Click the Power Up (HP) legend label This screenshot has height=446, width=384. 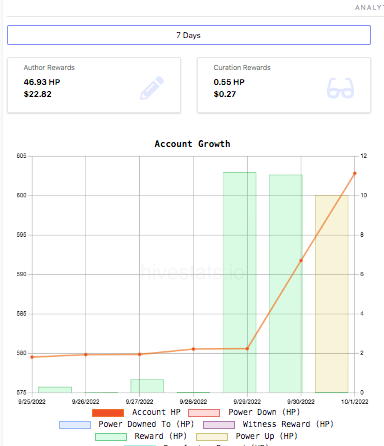click(x=266, y=436)
